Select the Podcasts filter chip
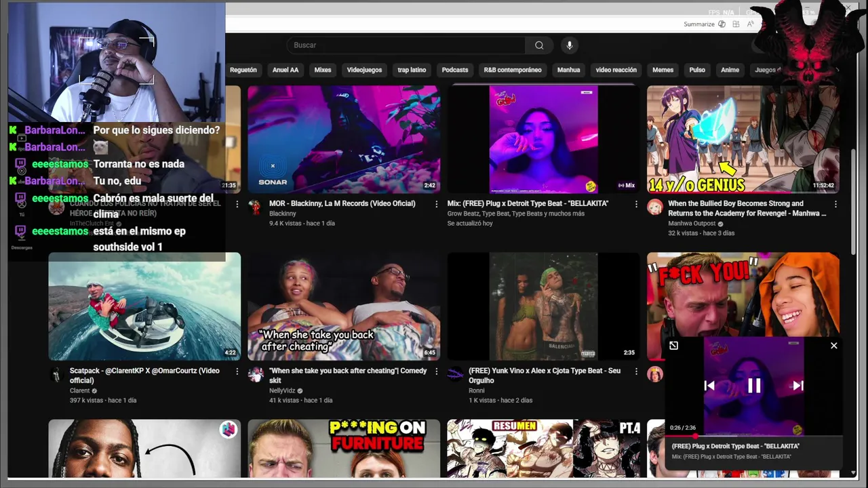Screen dimensions: 868x488 tap(455, 70)
